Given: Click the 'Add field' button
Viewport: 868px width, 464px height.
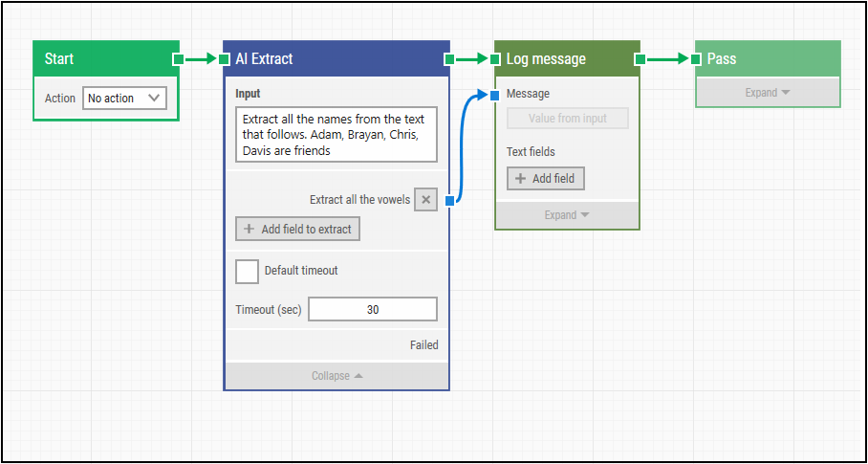Looking at the screenshot, I should tap(545, 179).
